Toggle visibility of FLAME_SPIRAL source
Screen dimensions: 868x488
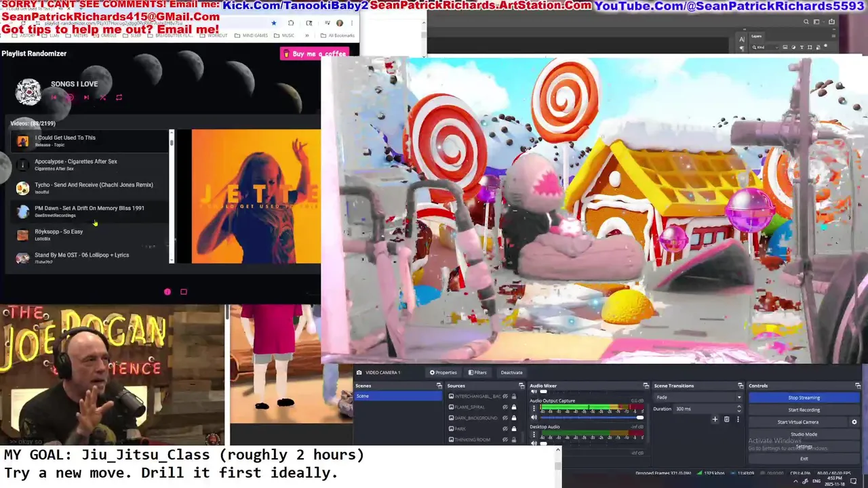point(505,407)
